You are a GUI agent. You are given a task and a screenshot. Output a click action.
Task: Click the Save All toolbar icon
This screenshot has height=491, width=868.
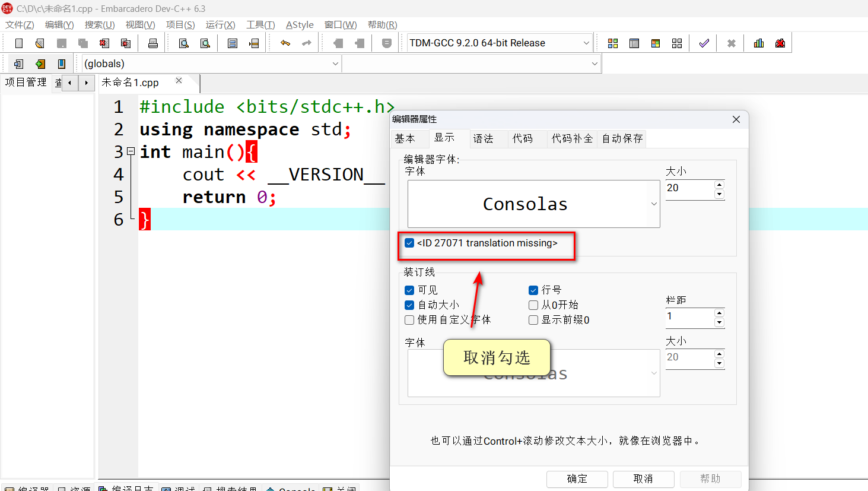tap(83, 43)
